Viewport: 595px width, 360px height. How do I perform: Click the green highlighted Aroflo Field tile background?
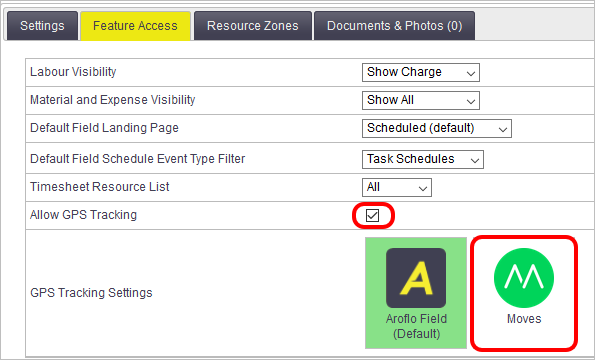point(416,293)
